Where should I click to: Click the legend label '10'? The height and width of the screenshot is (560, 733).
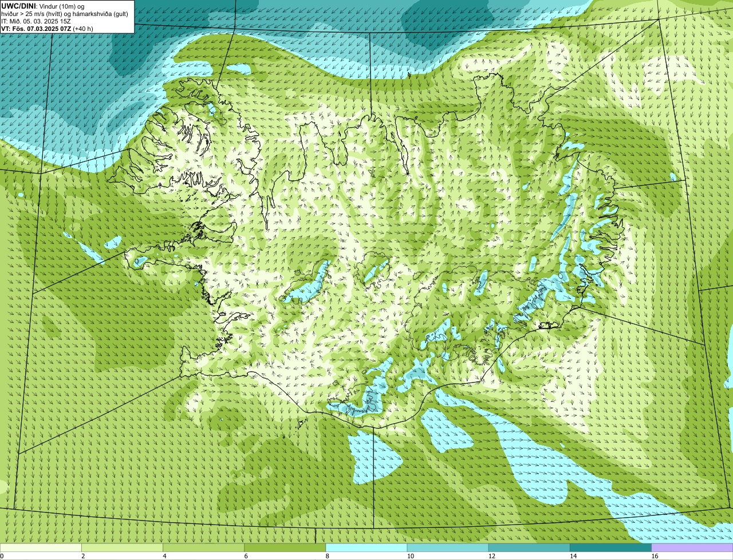click(x=410, y=556)
